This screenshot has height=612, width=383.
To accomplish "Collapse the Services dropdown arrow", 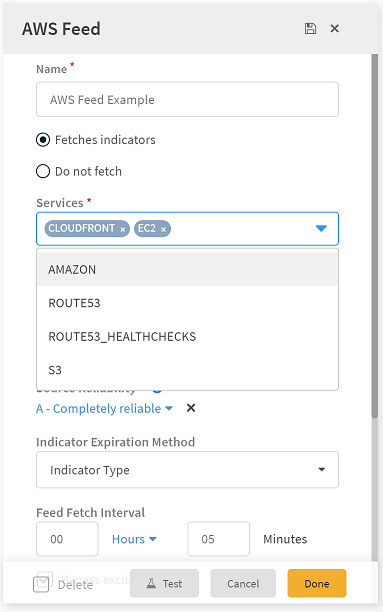I will 321,228.
